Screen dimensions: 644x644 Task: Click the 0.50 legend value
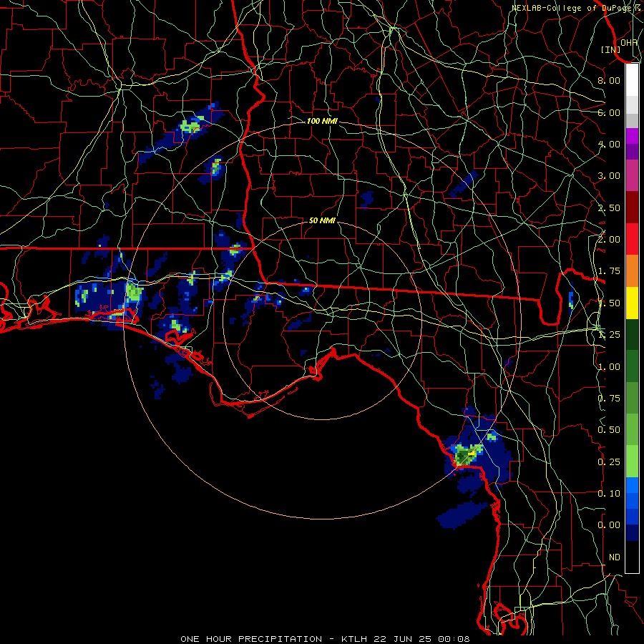tap(609, 430)
